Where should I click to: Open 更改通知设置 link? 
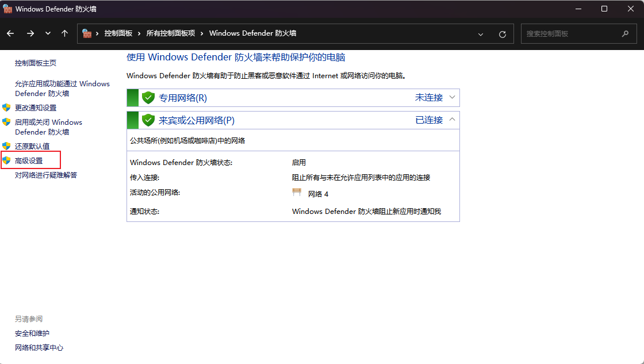coord(36,108)
